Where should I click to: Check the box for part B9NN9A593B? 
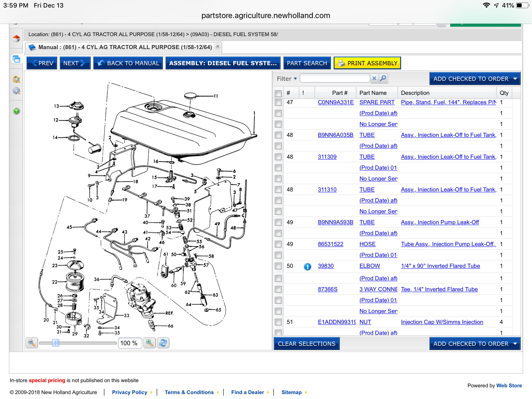click(x=278, y=222)
